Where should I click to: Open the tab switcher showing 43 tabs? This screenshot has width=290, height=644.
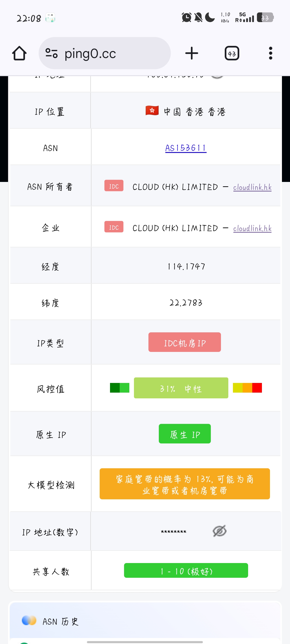pyautogui.click(x=232, y=53)
